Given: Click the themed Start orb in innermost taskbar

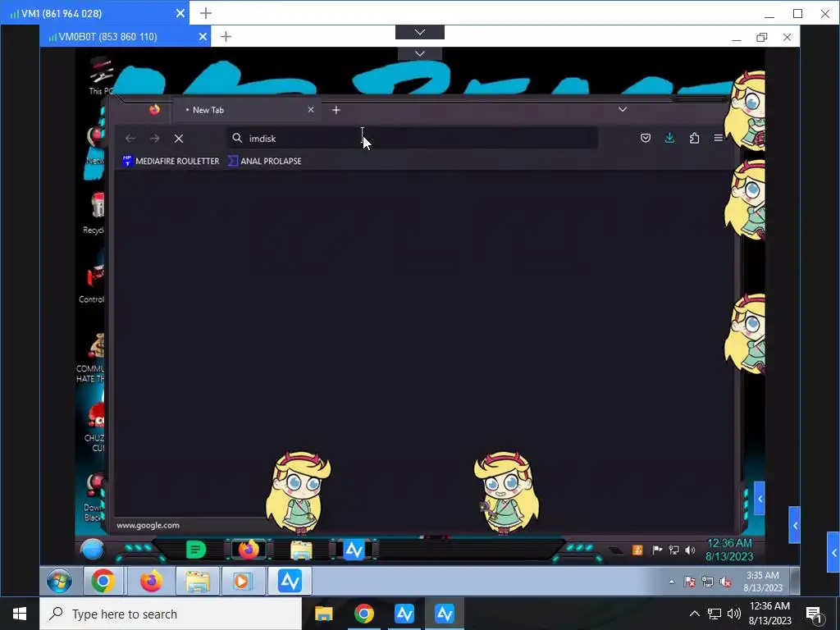Looking at the screenshot, I should point(92,550).
